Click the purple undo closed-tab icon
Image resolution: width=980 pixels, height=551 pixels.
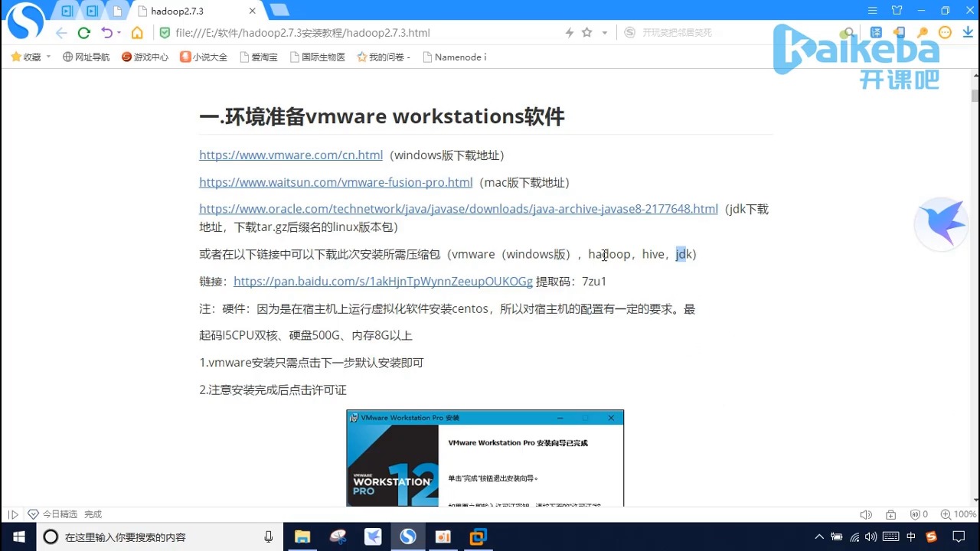point(107,33)
